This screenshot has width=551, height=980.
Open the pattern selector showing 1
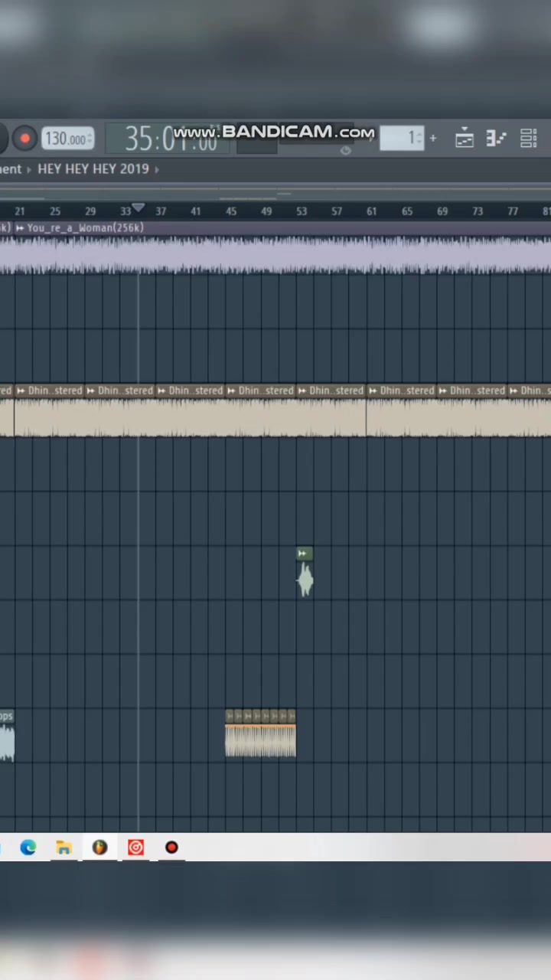click(x=402, y=139)
